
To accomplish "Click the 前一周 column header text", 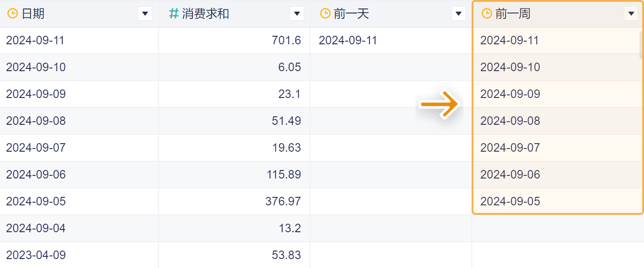I will 513,14.
